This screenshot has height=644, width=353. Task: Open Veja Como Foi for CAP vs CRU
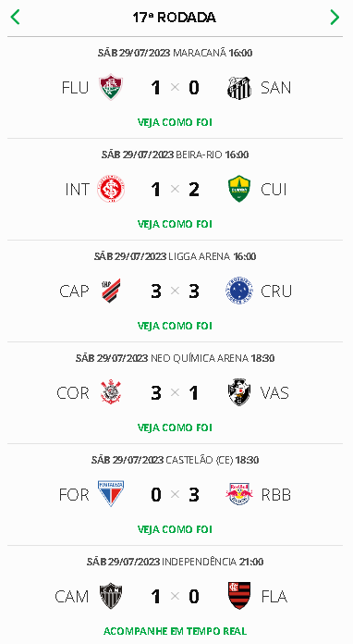pos(175,326)
